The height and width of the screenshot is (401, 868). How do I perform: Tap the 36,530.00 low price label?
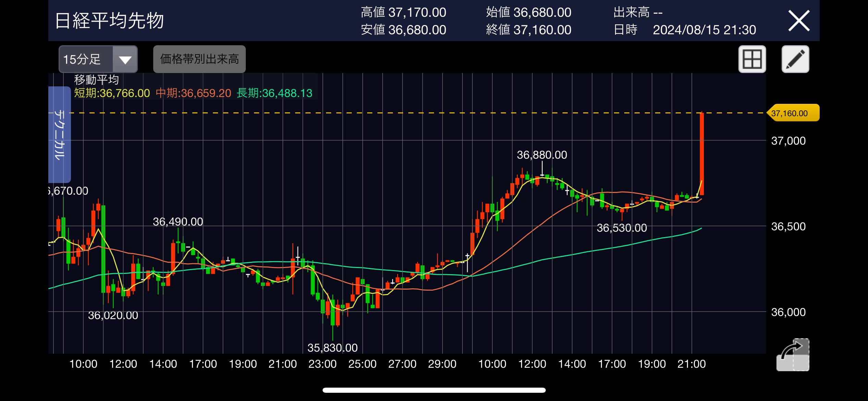click(x=622, y=228)
